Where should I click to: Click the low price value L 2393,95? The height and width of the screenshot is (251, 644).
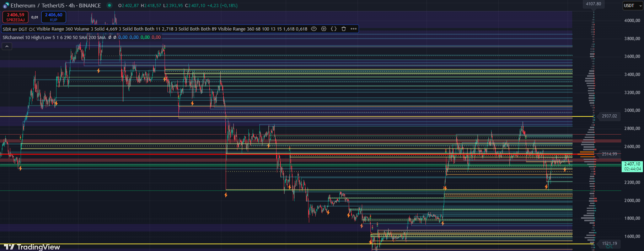click(173, 5)
